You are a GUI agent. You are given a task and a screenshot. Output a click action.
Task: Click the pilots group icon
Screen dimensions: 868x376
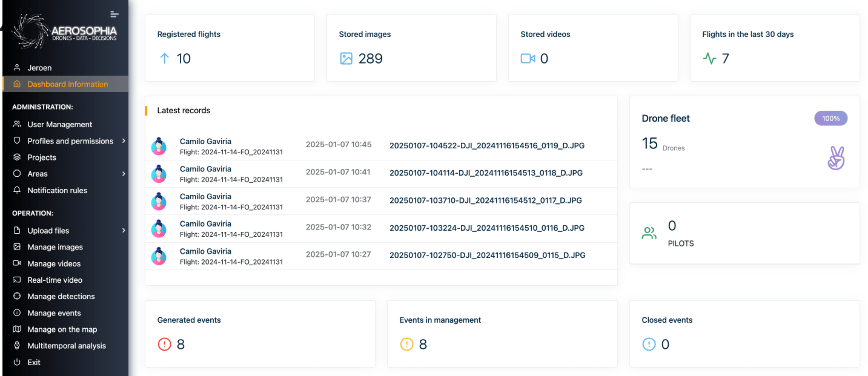coord(650,232)
